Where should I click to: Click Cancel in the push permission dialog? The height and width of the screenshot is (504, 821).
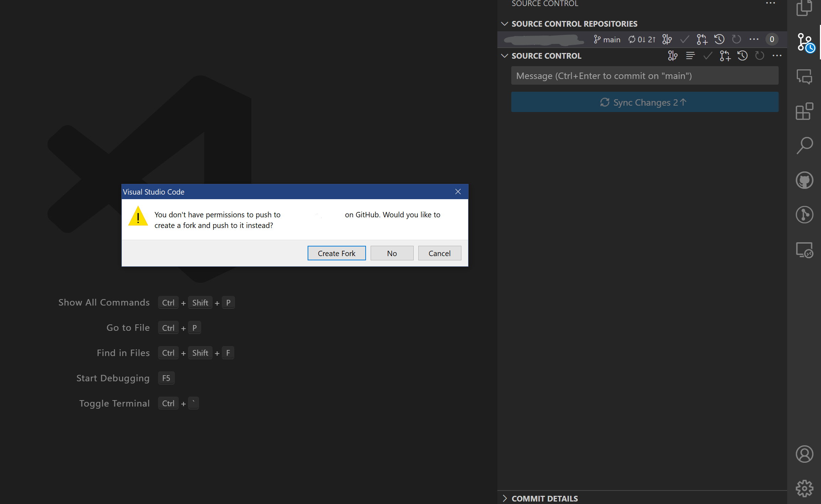(x=440, y=253)
